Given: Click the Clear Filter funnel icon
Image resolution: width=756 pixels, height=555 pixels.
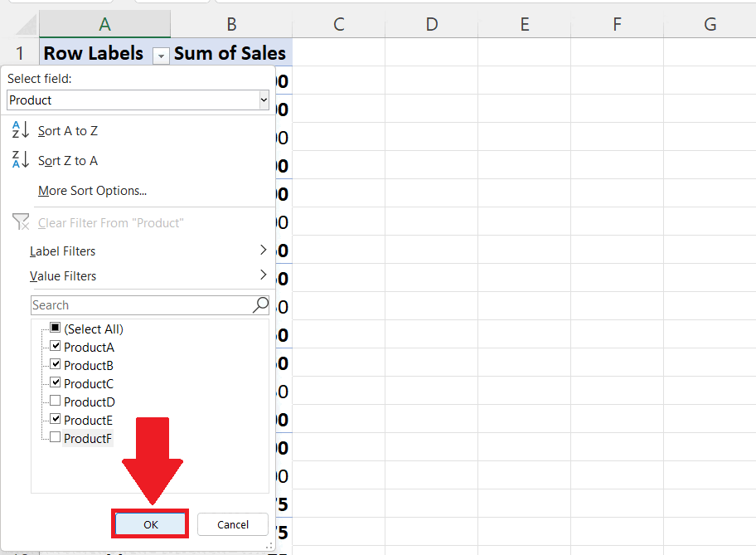Looking at the screenshot, I should click(x=21, y=222).
